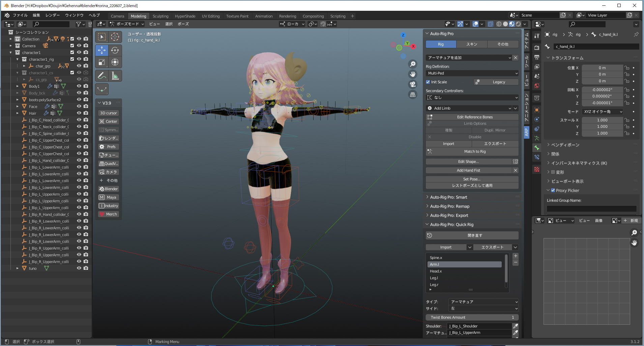Select the Rotate tool in viewport toolbar
Screen dimensions: 644x346
(x=115, y=50)
